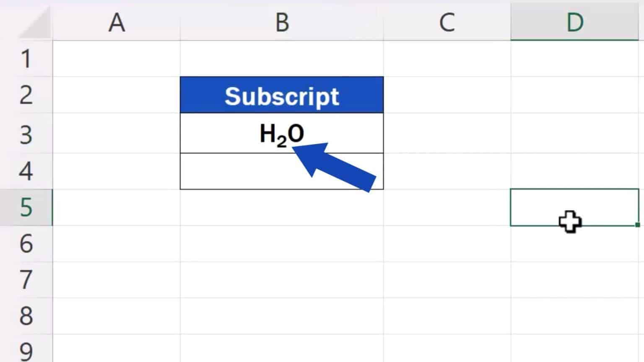This screenshot has width=644, height=362.
Task: Select row 8 header
Action: pos(26,316)
